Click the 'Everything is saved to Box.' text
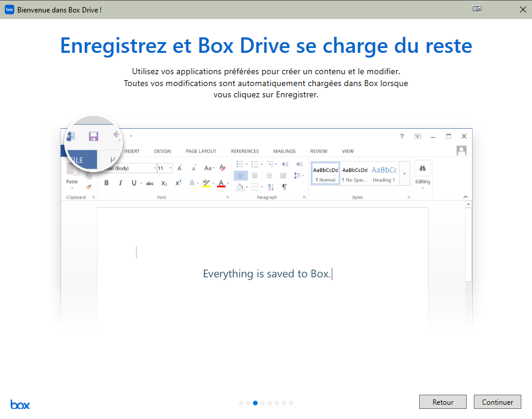Viewport: 532px width, 419px height. click(x=267, y=274)
